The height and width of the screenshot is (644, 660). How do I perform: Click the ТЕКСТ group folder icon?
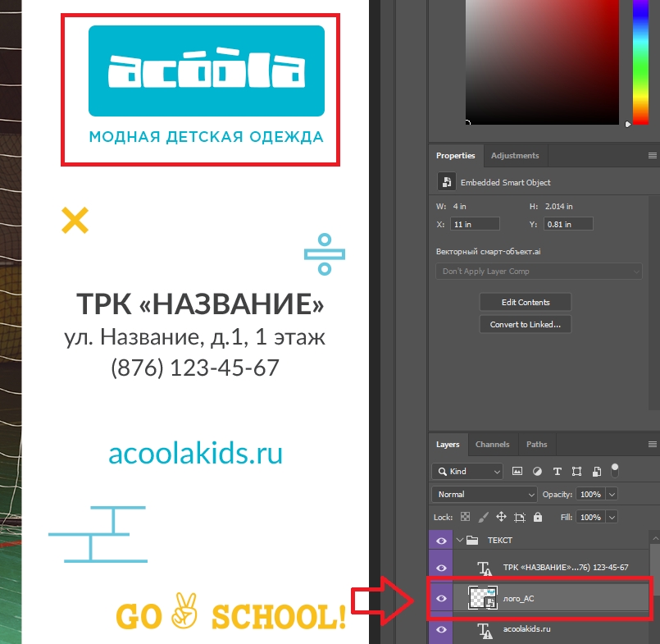pyautogui.click(x=472, y=540)
